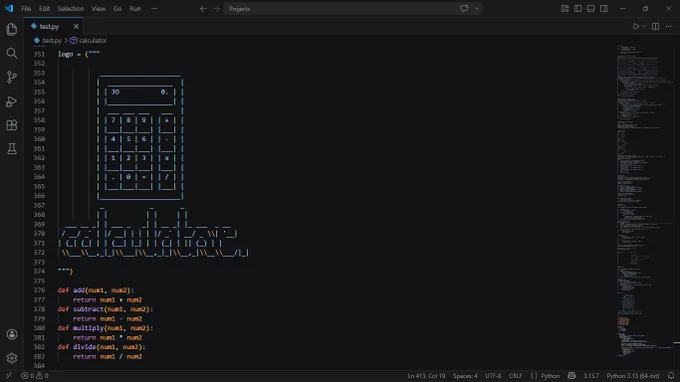Click line number 376 in gutter

[x=39, y=290]
